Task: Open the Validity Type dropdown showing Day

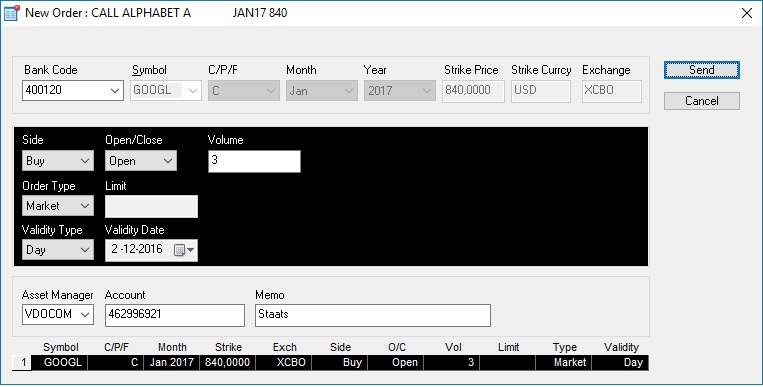Action: [57, 250]
